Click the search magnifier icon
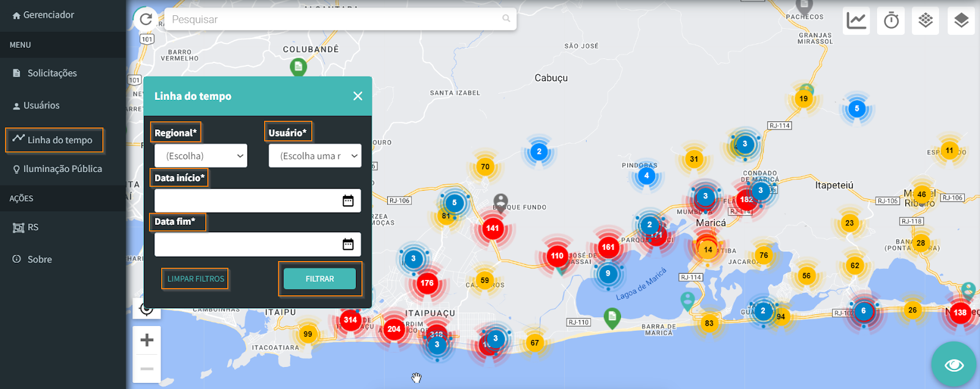Viewport: 980px width, 389px height. click(506, 19)
